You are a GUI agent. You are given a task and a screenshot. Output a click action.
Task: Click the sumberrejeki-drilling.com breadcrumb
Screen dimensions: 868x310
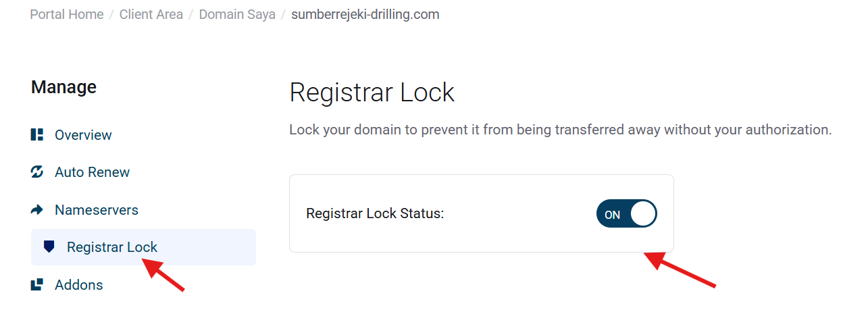point(365,14)
